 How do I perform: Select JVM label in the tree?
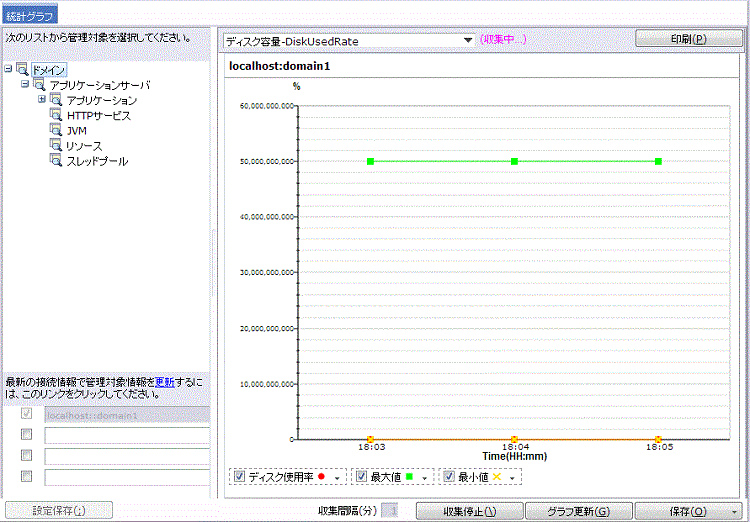(76, 131)
